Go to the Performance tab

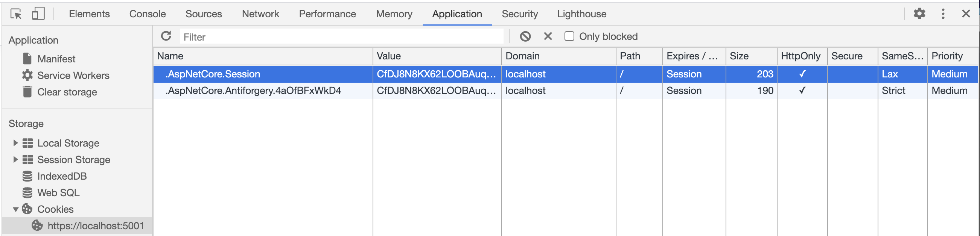[x=327, y=14]
